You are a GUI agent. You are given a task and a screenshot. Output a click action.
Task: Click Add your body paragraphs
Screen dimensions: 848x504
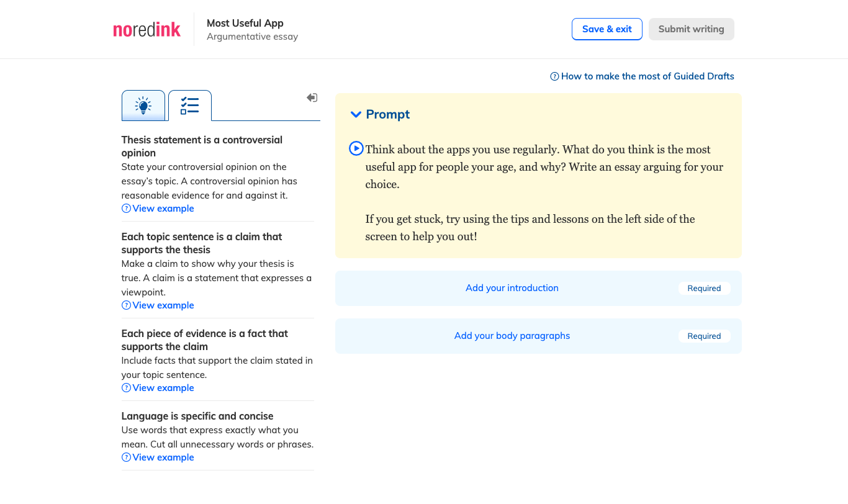point(512,336)
